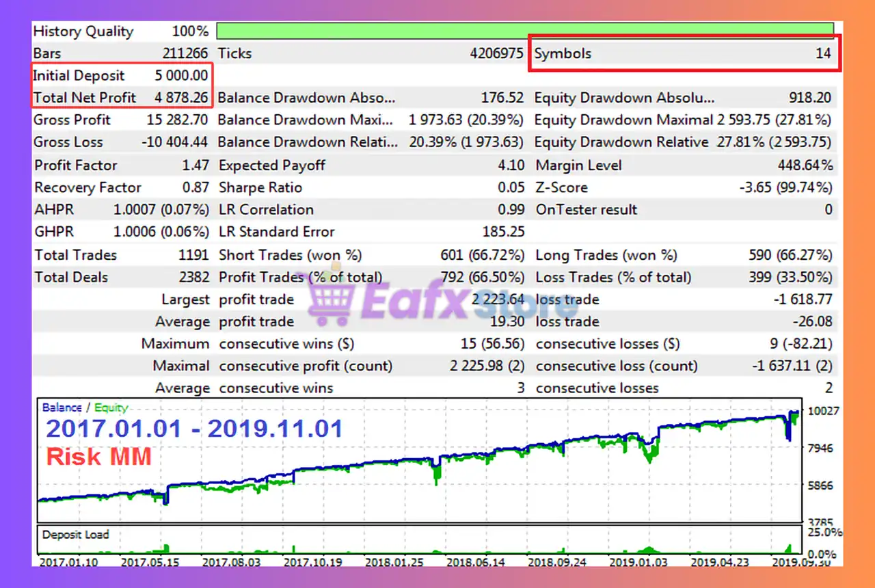The image size is (875, 588).
Task: Click the Profit Factor value 1.47
Action: (x=196, y=165)
